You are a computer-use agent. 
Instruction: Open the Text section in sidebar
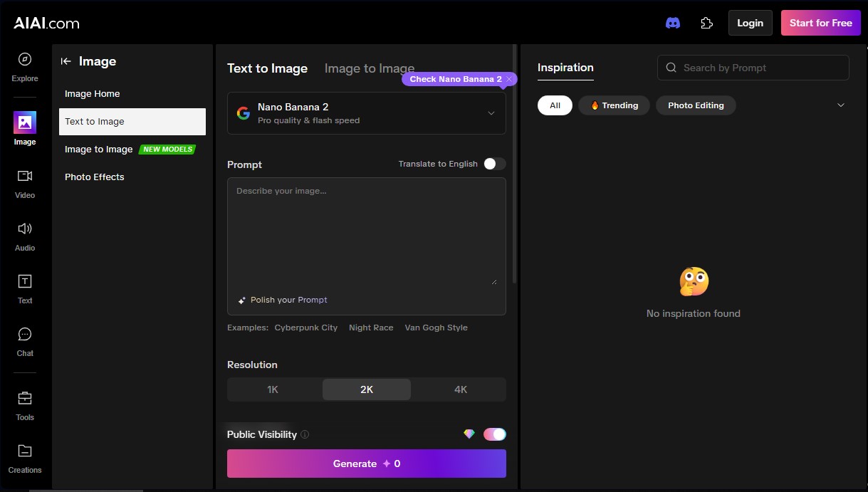tap(24, 288)
